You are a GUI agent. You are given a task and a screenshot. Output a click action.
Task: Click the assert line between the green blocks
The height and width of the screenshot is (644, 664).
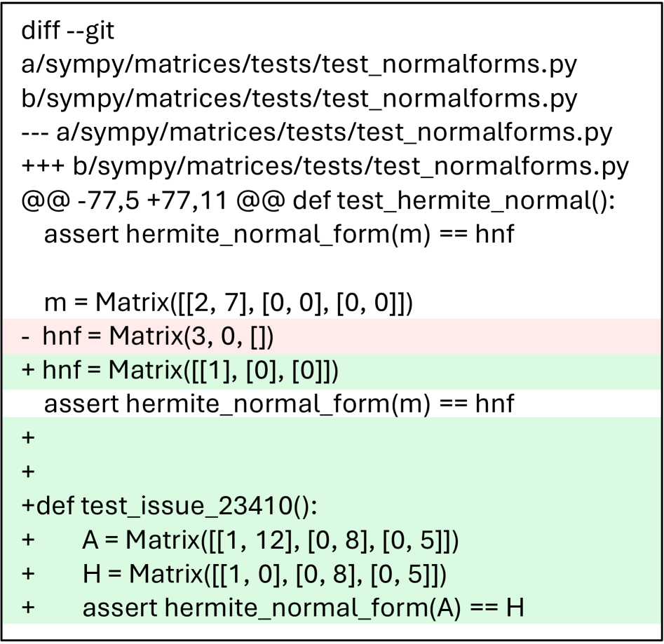(279, 404)
